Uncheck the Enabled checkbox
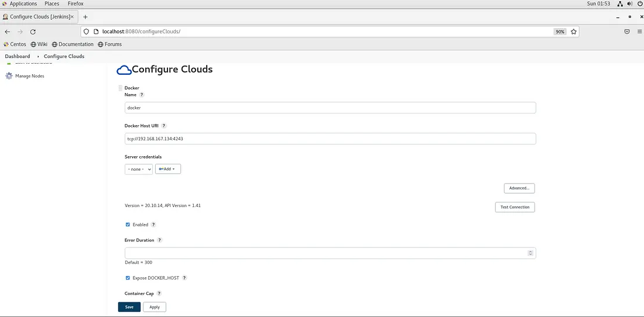The width and height of the screenshot is (644, 317). pyautogui.click(x=128, y=225)
